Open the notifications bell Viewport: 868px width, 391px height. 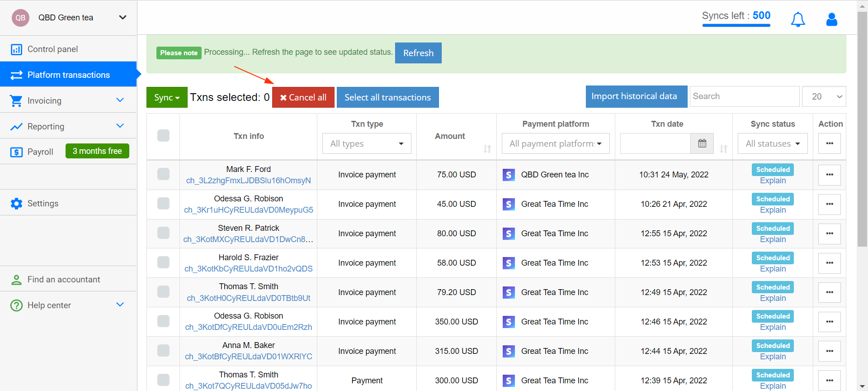(x=798, y=19)
